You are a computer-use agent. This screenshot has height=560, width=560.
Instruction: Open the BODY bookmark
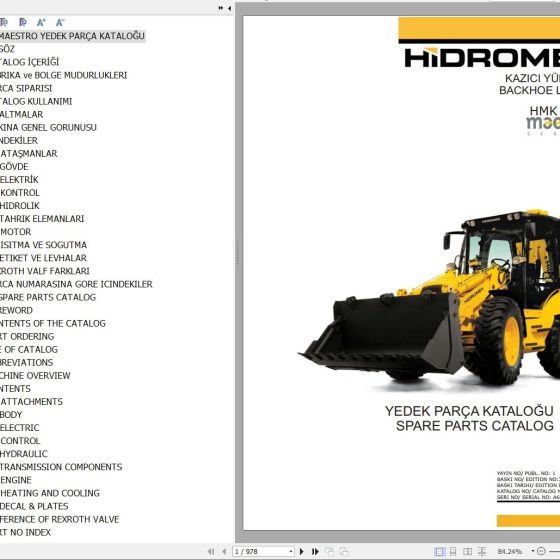(11, 415)
